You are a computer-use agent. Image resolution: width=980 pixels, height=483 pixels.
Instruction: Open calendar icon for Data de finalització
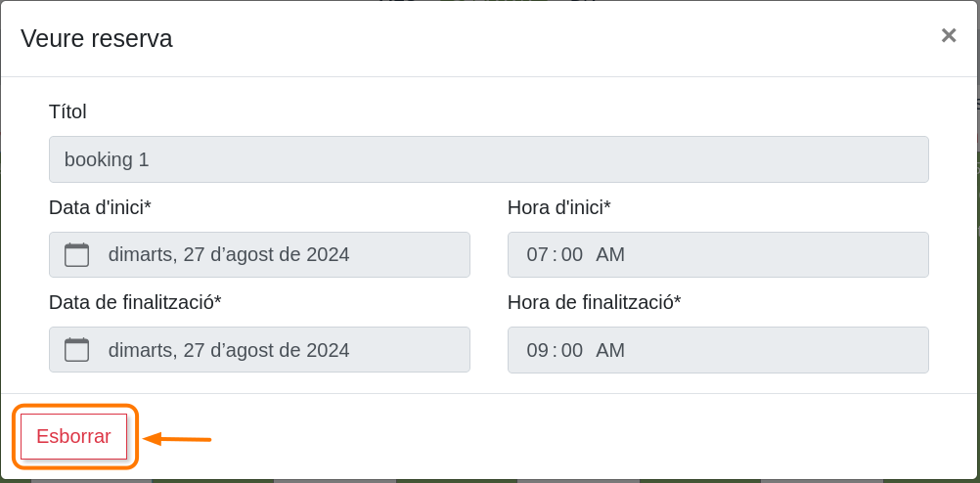click(76, 350)
